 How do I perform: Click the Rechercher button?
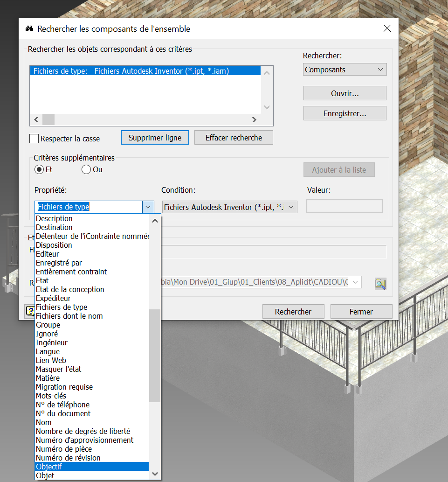(x=293, y=311)
